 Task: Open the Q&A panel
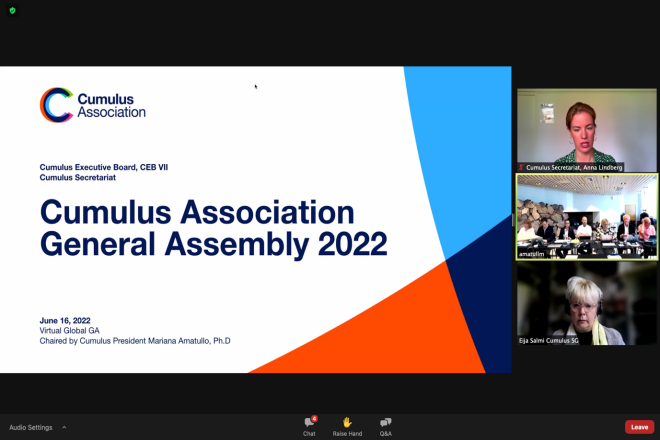click(x=385, y=422)
